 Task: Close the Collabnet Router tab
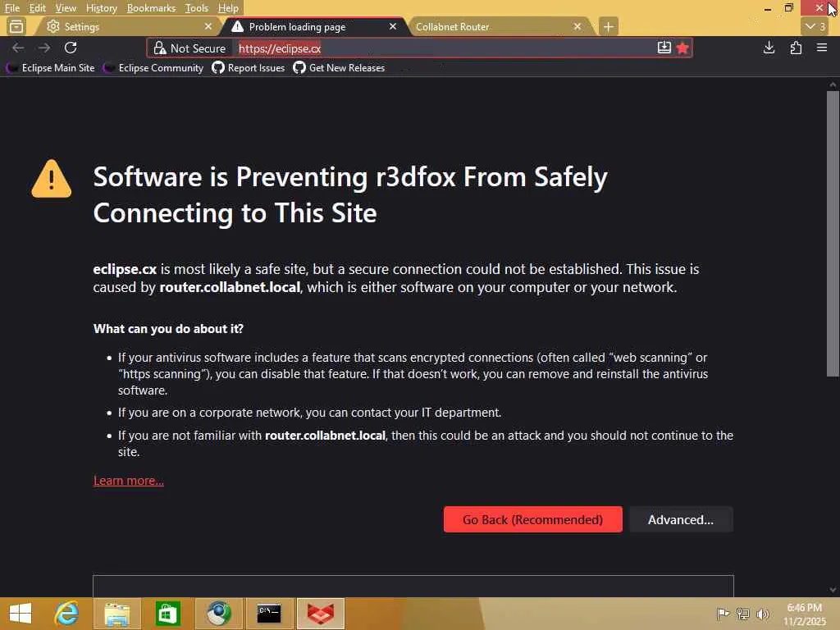(x=577, y=26)
